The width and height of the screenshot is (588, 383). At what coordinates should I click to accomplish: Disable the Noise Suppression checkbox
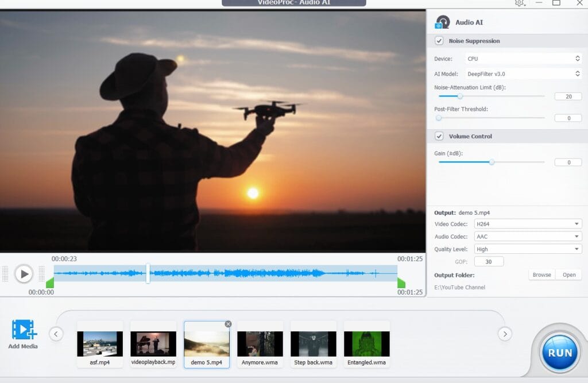click(x=439, y=41)
